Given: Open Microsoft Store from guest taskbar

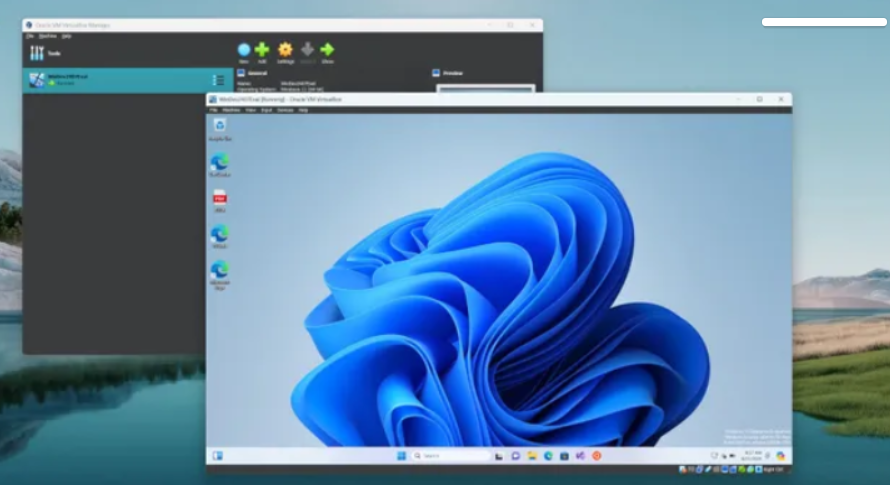Looking at the screenshot, I should 564,455.
